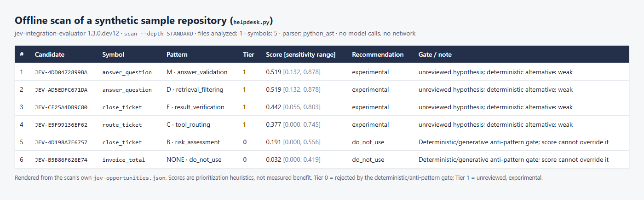
Task: Click 'experimental' in the route_ticket row
Action: (370, 125)
